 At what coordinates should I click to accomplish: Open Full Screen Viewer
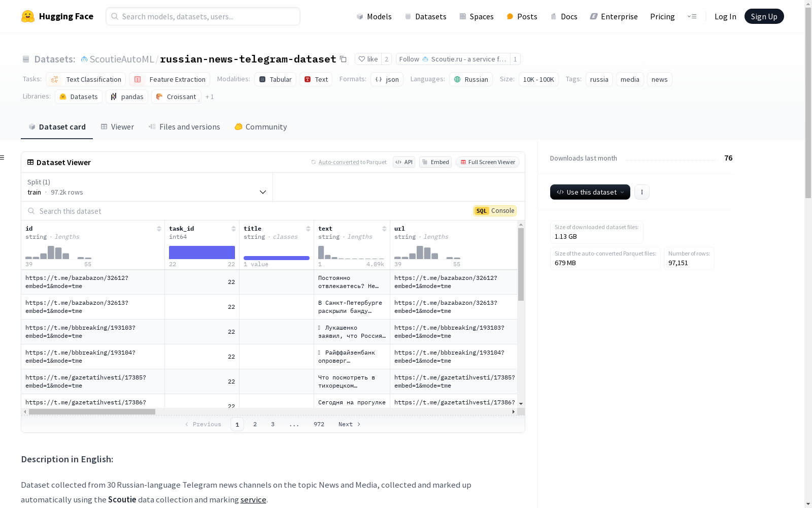pyautogui.click(x=488, y=162)
